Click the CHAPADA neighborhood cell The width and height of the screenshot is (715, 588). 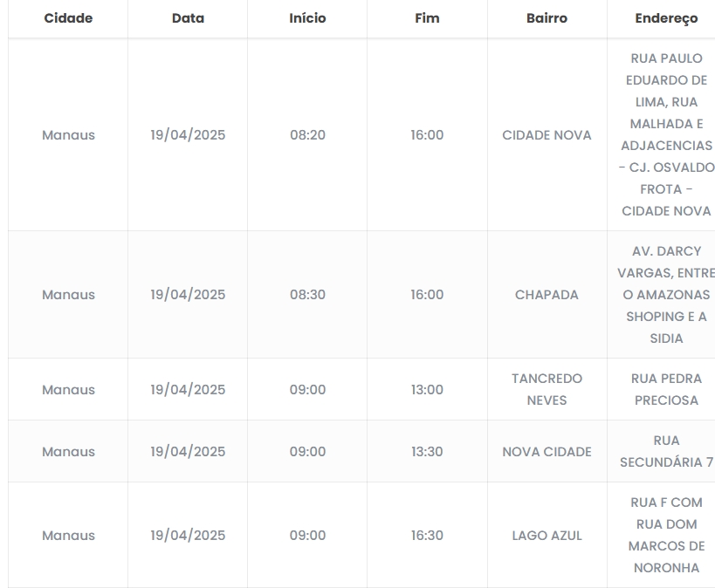pyautogui.click(x=547, y=295)
